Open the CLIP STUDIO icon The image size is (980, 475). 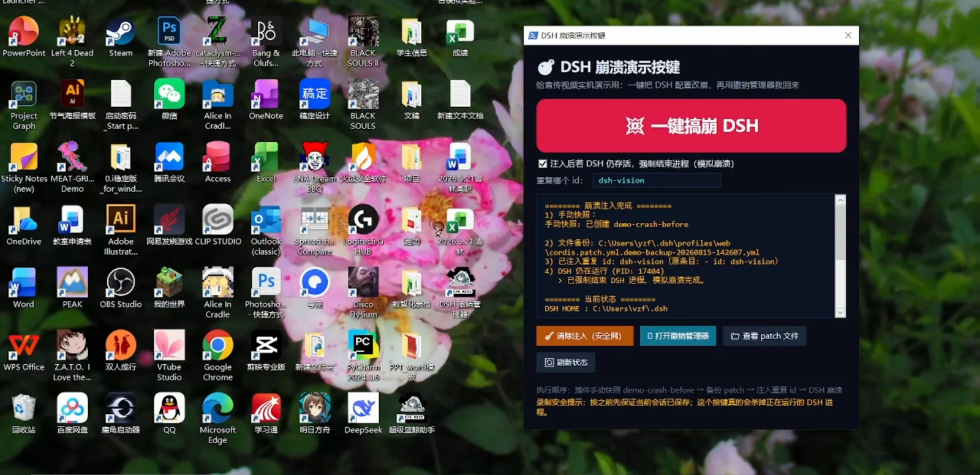217,225
